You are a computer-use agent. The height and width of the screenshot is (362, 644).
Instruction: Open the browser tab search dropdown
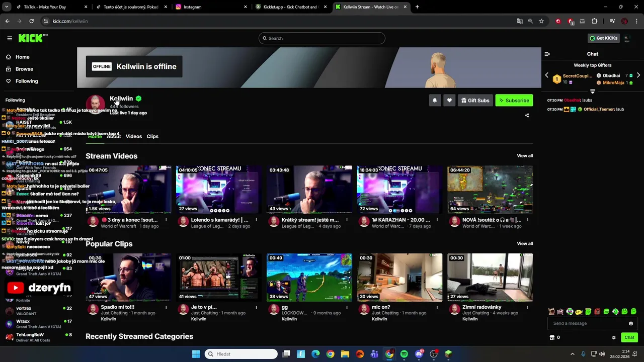7,7
